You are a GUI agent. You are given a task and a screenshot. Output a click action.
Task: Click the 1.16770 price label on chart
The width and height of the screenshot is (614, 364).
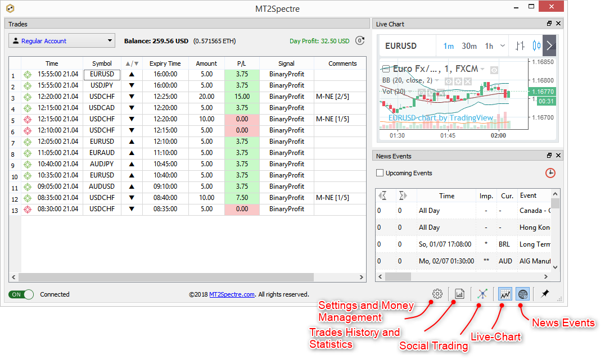(543, 92)
